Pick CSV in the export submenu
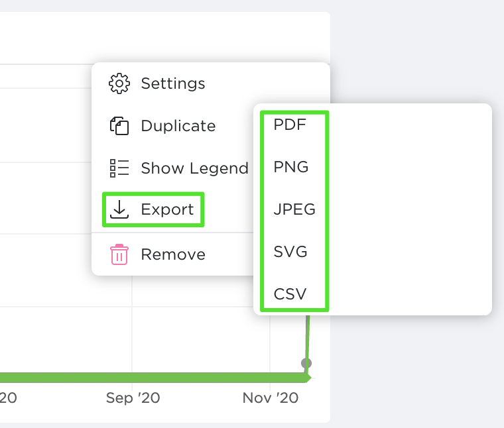Image resolution: width=504 pixels, height=428 pixels. [x=290, y=294]
